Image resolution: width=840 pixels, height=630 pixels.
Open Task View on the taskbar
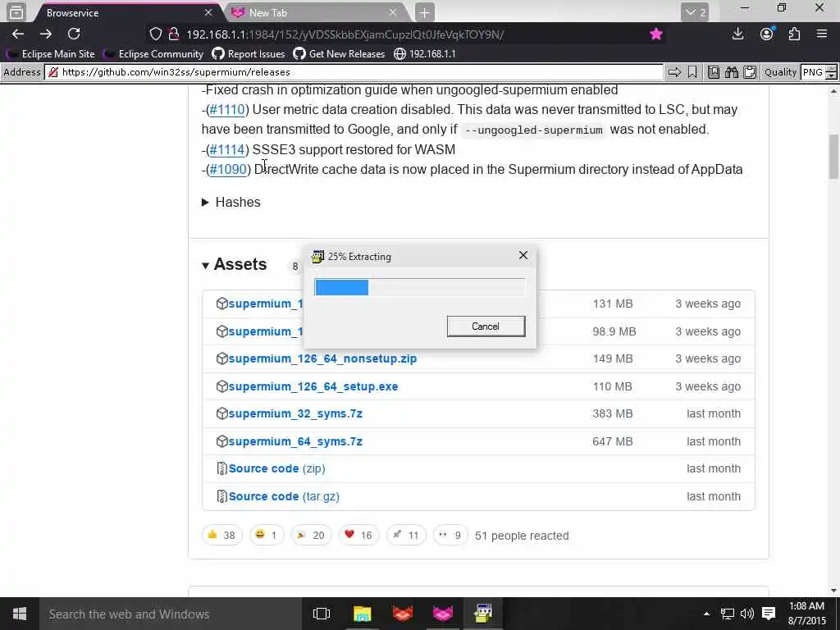pyautogui.click(x=322, y=614)
